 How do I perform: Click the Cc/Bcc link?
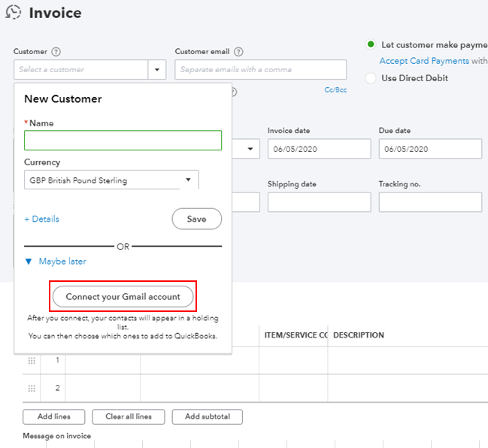pos(335,90)
